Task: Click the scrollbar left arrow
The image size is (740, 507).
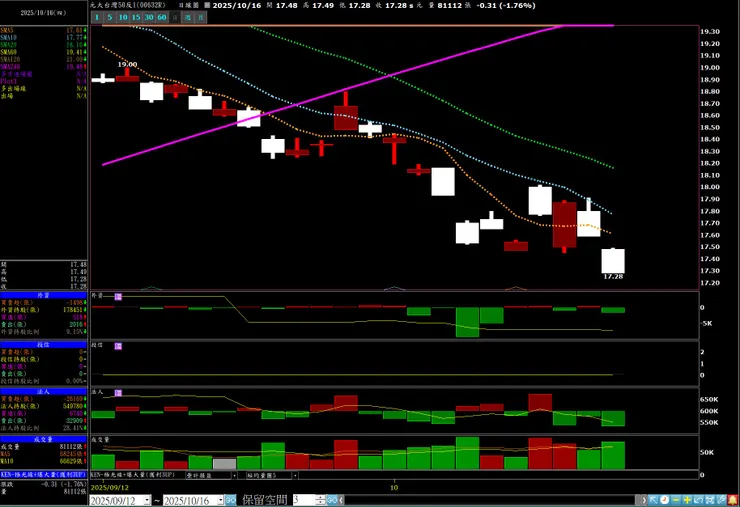Action: [341, 500]
